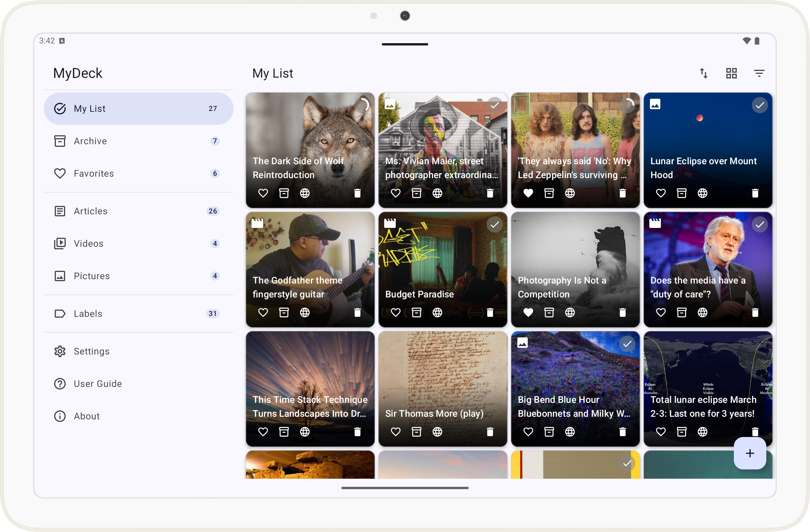Open the Videos section in sidebar
The width and height of the screenshot is (810, 532).
point(89,243)
